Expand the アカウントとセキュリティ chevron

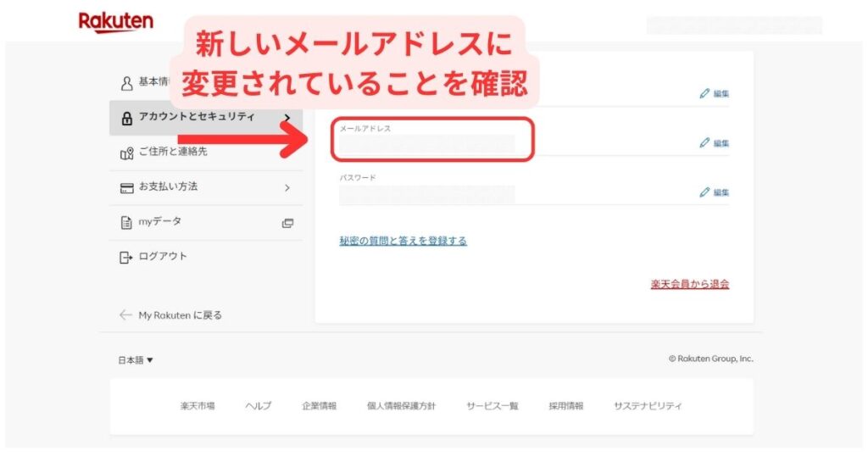pyautogui.click(x=287, y=118)
